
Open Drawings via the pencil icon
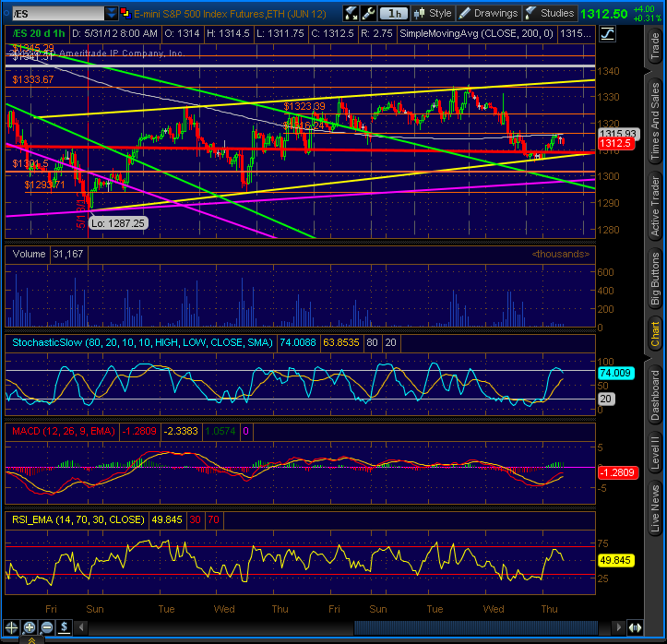point(465,14)
